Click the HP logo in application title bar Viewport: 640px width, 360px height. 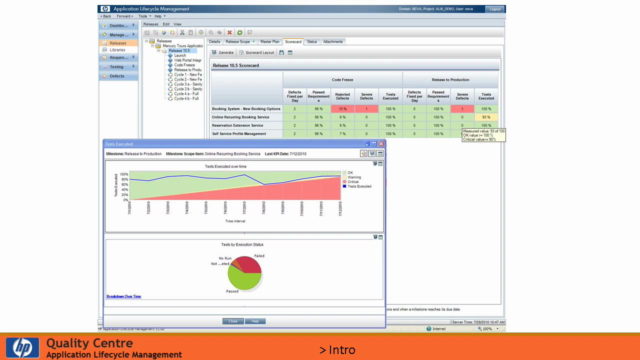[105, 9]
